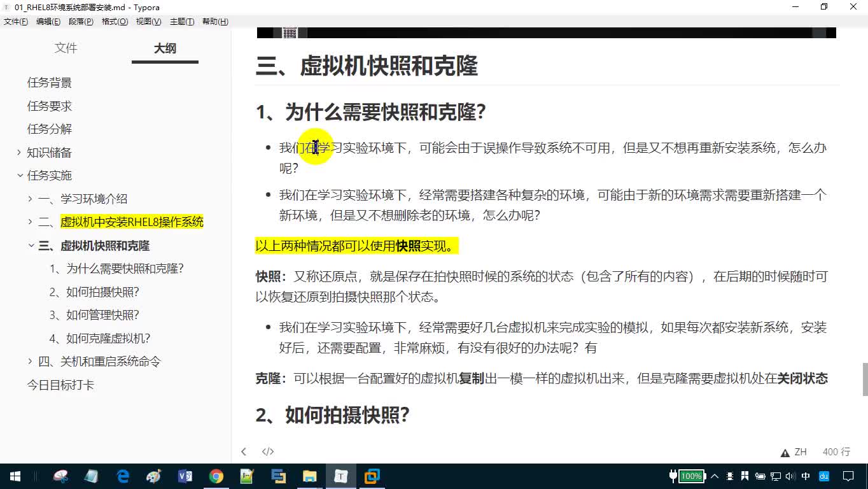Go to 1、为什么需要快照和克隆? outline entry
Image resolution: width=868 pixels, height=489 pixels.
(x=116, y=269)
